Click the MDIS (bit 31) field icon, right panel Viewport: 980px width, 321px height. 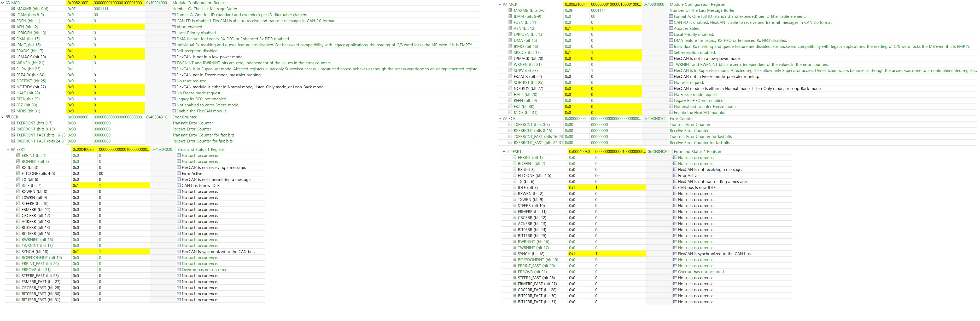511,113
